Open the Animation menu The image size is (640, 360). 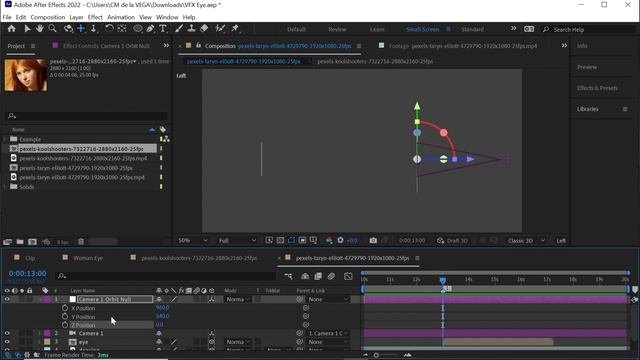tap(121, 17)
